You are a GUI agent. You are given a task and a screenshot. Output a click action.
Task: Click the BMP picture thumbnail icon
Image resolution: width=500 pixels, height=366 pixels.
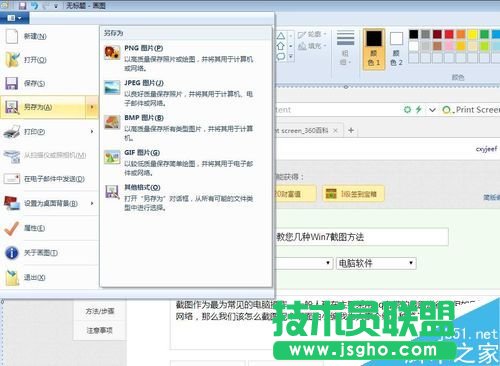tap(112, 122)
